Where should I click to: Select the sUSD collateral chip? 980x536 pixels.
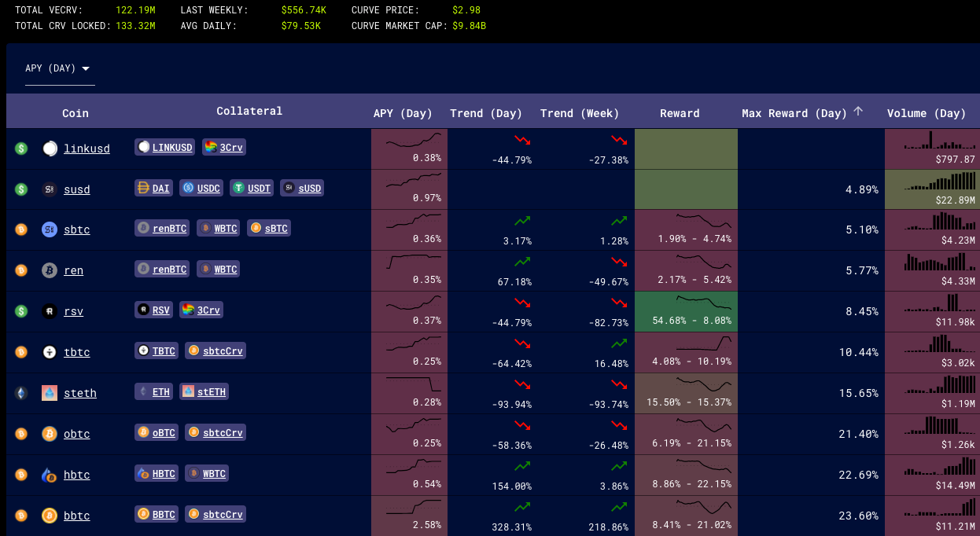click(x=302, y=188)
